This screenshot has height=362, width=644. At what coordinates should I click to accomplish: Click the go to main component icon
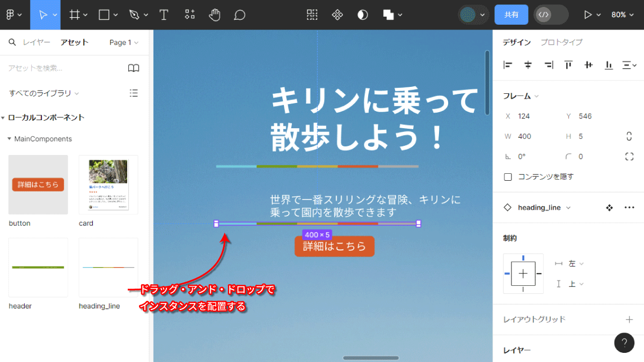tap(609, 208)
